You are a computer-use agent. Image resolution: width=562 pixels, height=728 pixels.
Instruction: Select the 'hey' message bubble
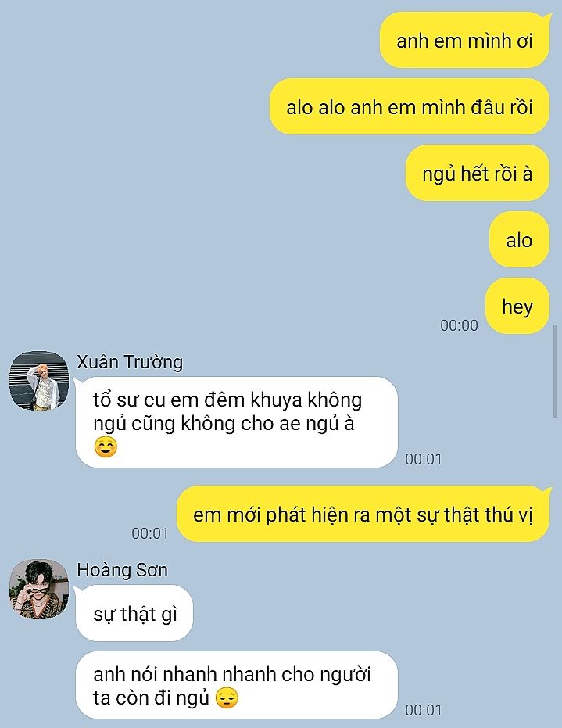point(517,306)
